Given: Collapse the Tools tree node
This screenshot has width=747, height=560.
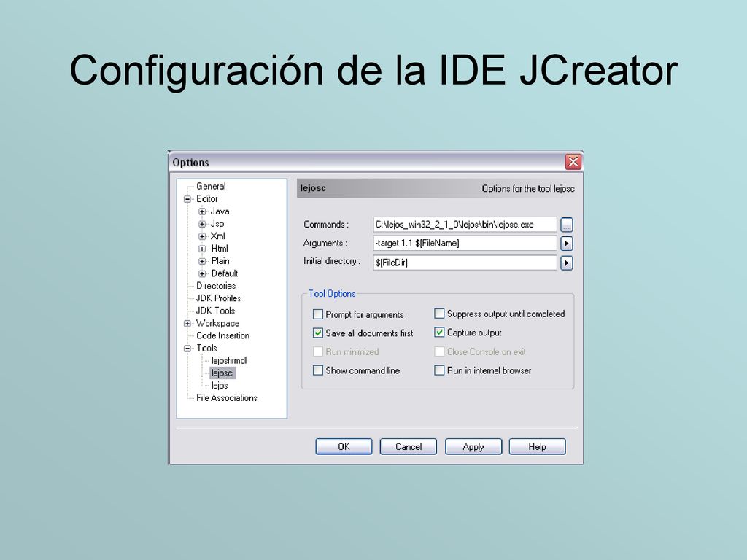Looking at the screenshot, I should tap(187, 349).
